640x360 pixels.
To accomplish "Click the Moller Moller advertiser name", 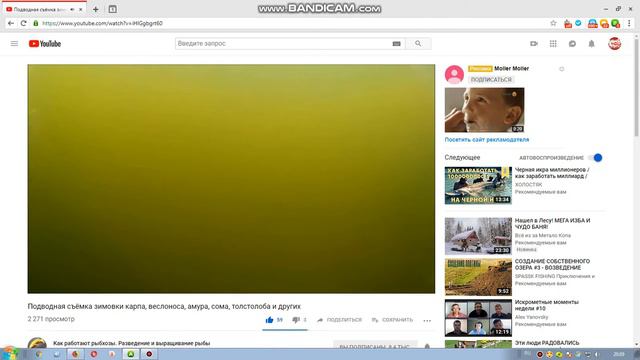I will pos(511,69).
